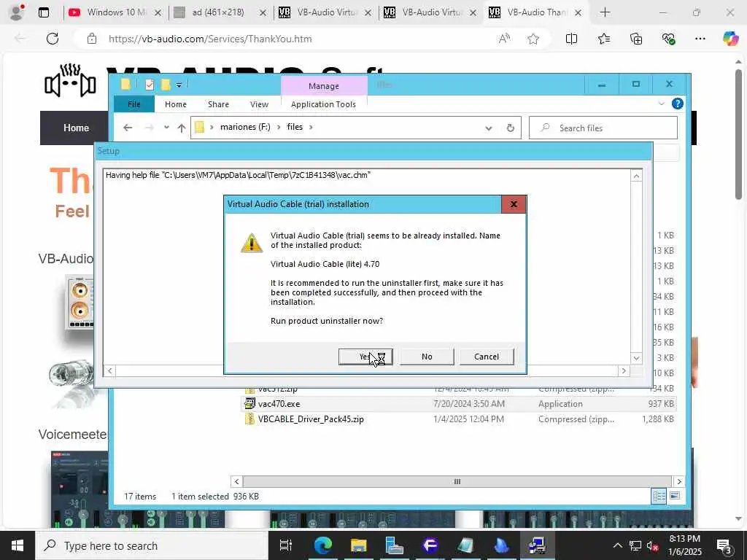Switch to details view layout
The height and width of the screenshot is (560, 747).
tap(659, 496)
